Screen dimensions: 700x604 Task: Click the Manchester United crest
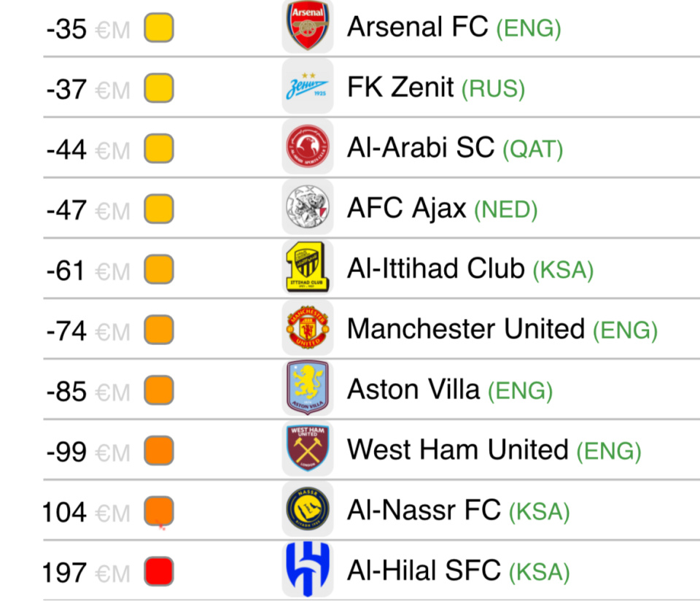[307, 330]
